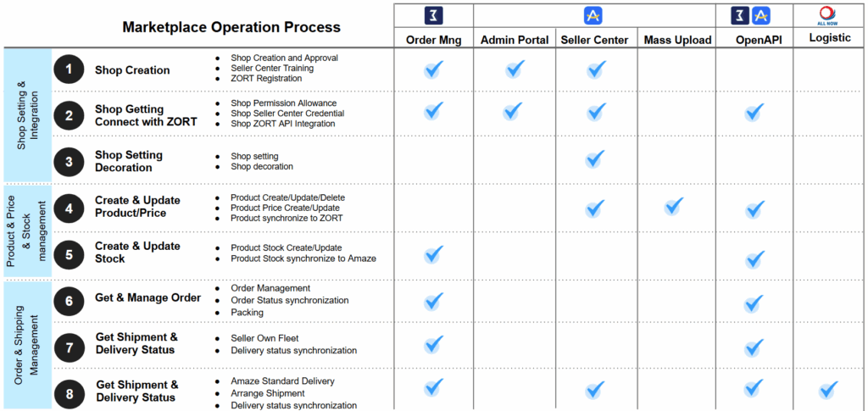Screen dimensions: 868x411
Task: Click the Amaze logo above Seller Center
Action: tap(593, 15)
